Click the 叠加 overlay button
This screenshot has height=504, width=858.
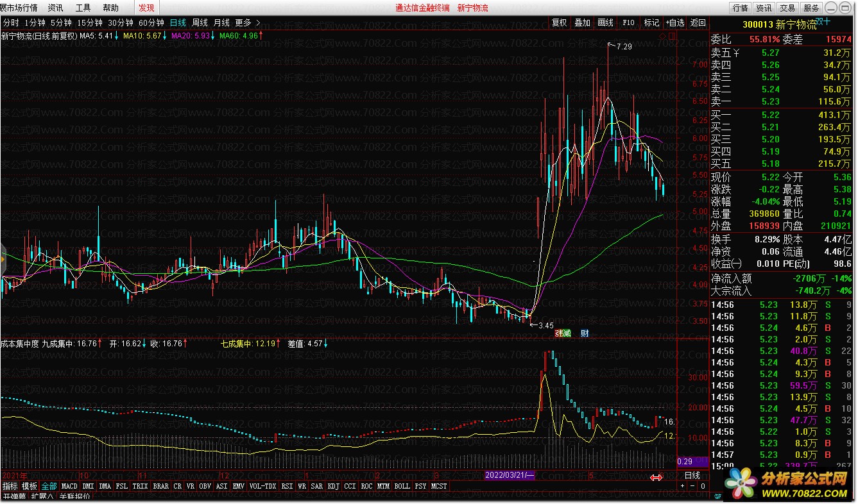tap(582, 22)
